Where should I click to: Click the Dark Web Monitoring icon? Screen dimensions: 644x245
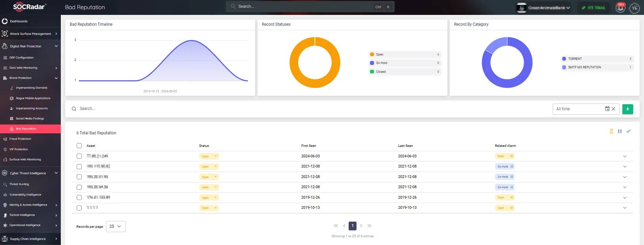5,68
